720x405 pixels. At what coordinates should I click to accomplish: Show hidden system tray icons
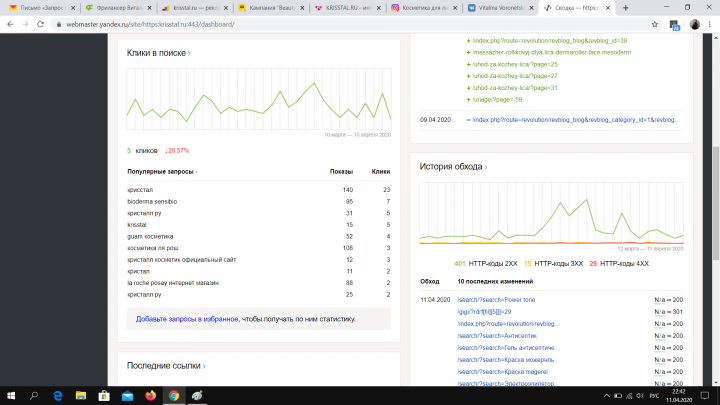[607, 396]
